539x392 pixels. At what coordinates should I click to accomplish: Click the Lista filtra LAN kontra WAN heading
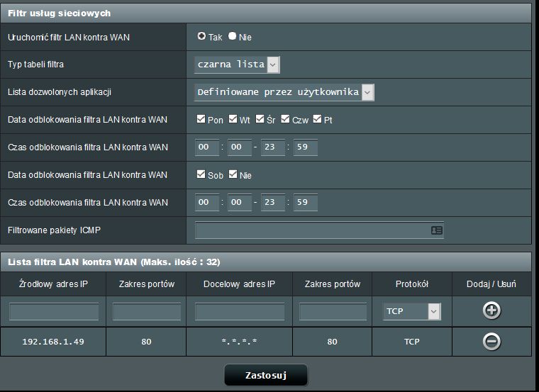[x=113, y=262]
